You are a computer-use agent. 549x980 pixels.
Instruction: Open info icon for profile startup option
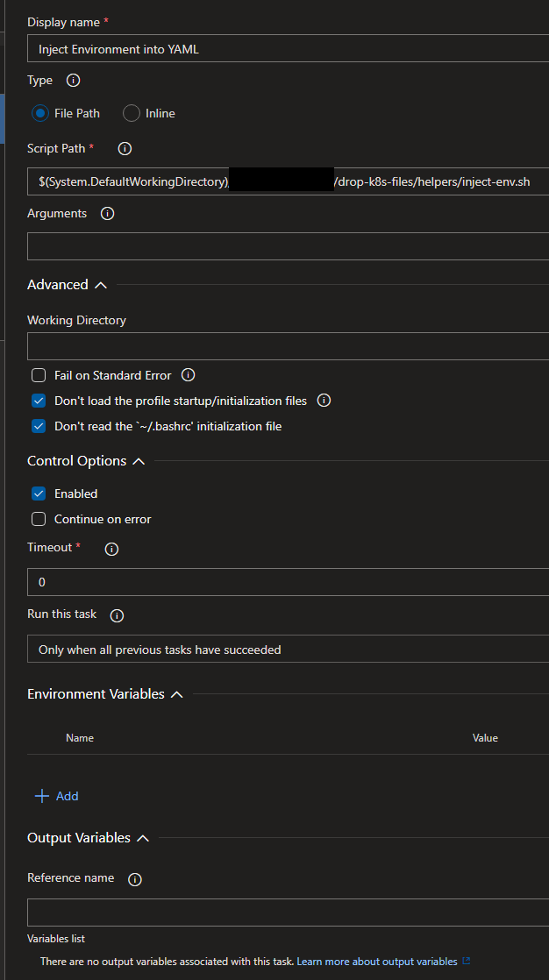click(x=324, y=400)
